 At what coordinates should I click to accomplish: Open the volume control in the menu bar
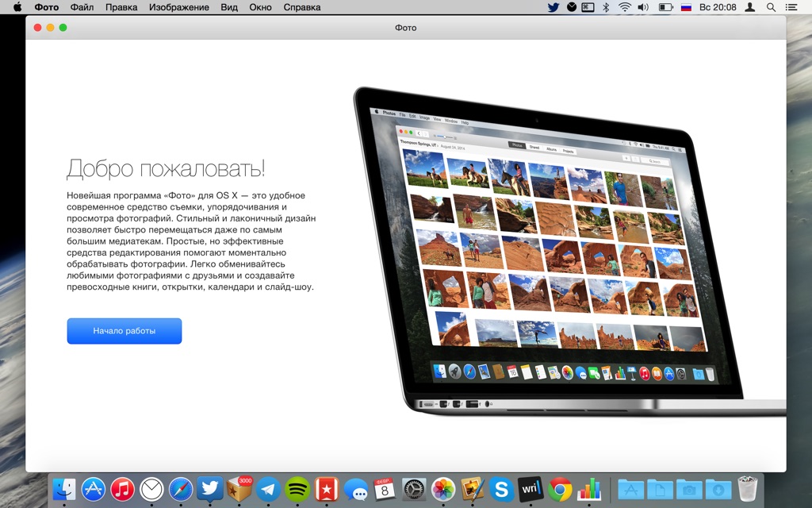pyautogui.click(x=643, y=7)
